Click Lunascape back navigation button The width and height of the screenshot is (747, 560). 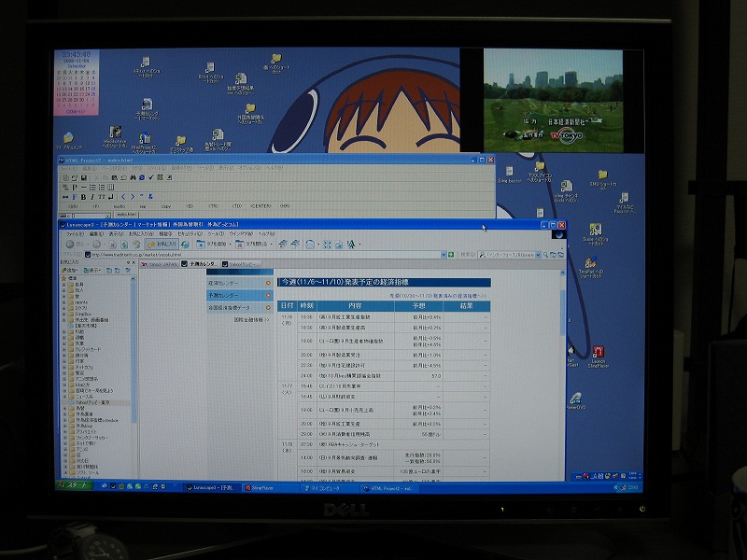[x=70, y=245]
